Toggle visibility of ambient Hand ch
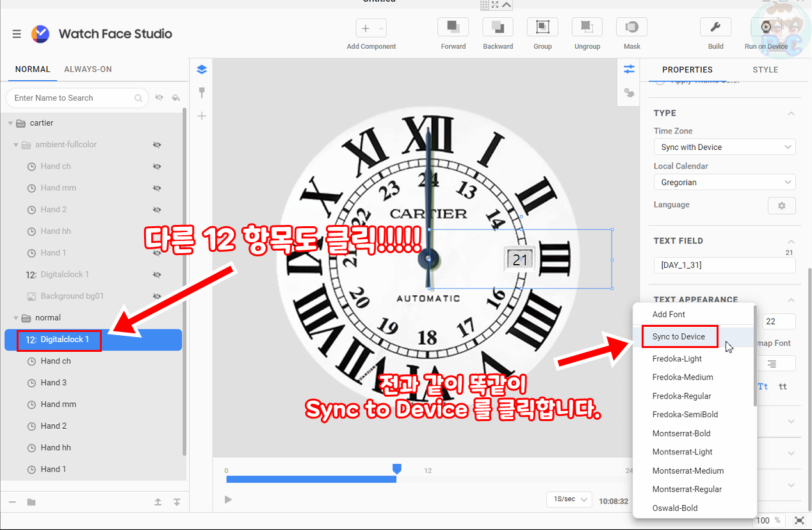Screen dimensions: 812x530 [157, 167]
